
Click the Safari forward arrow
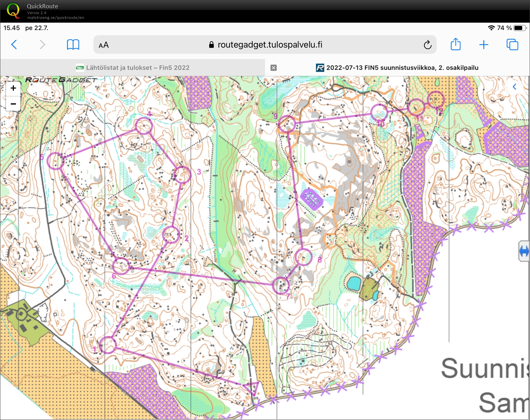(42, 44)
